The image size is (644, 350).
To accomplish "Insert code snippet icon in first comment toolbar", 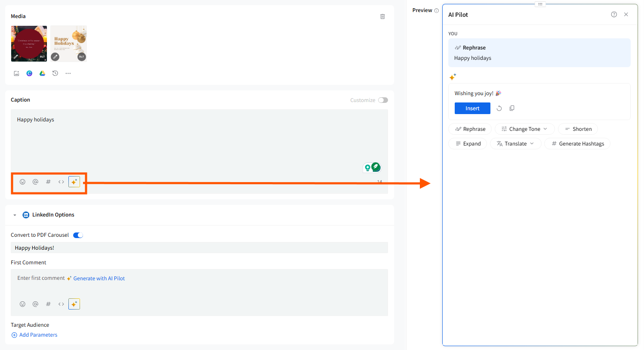I will point(61,304).
